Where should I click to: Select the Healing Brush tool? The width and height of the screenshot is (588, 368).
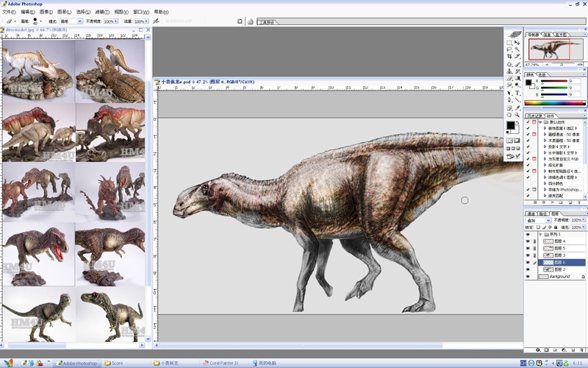509,64
